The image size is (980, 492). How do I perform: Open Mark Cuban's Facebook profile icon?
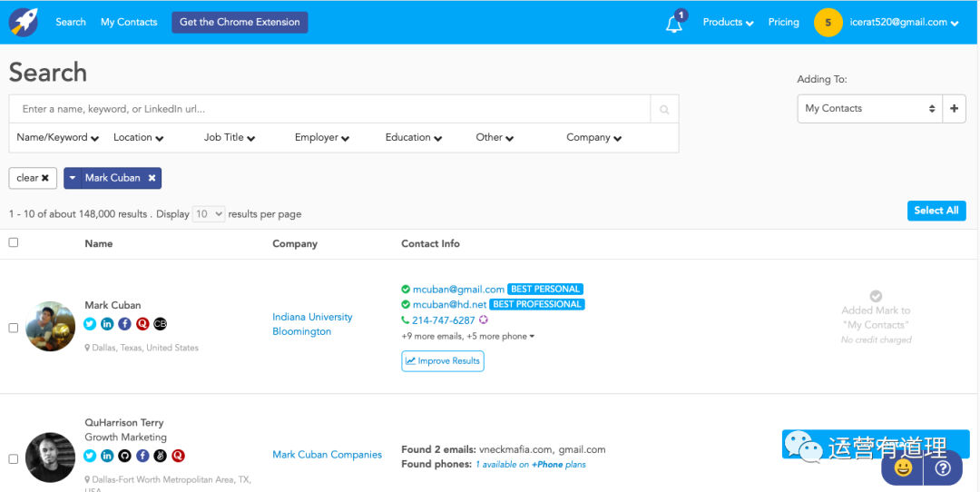(x=125, y=324)
